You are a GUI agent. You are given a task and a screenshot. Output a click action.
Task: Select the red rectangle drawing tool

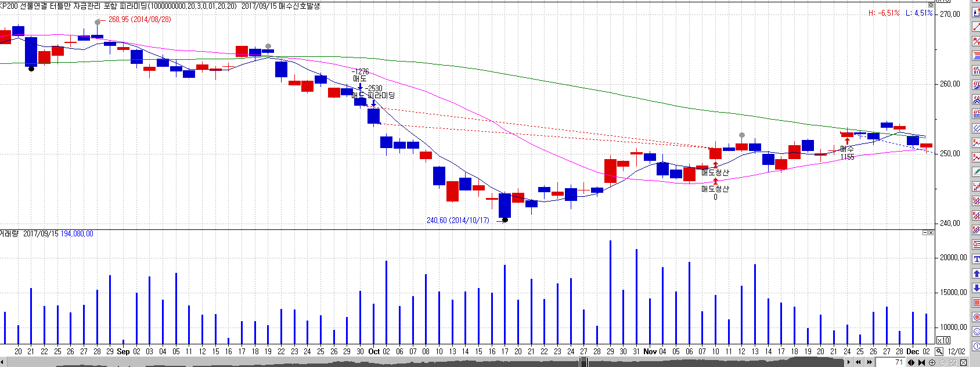976,303
